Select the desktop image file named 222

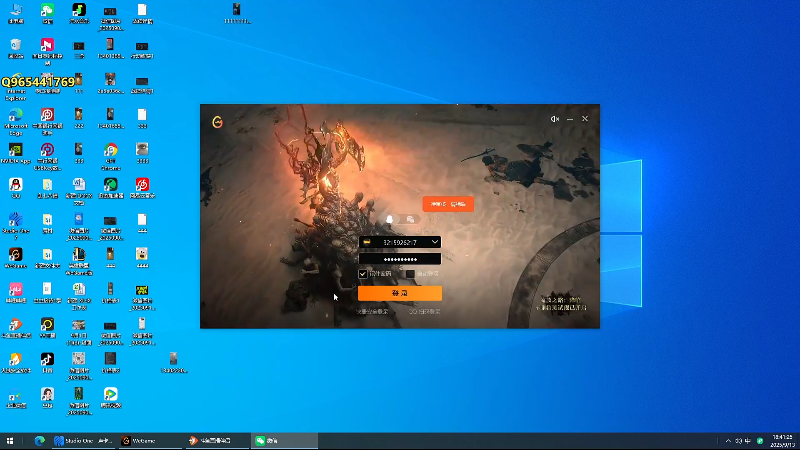(x=79, y=118)
